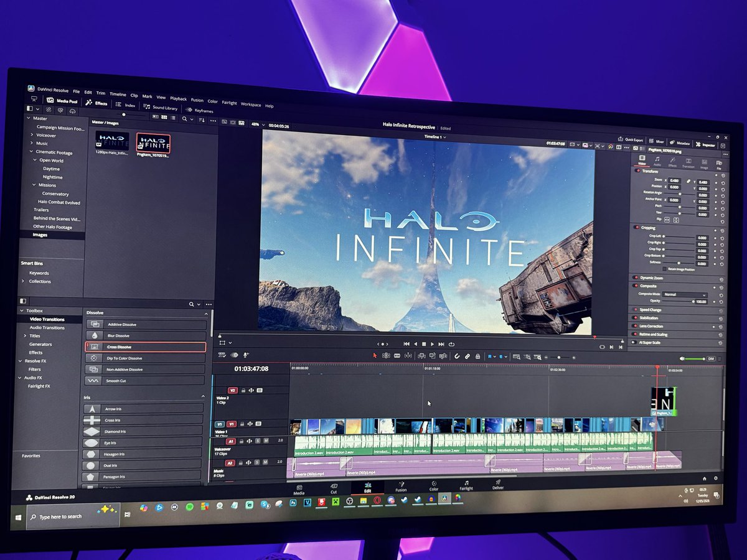
Task: Switch to the Color page
Action: point(434,487)
